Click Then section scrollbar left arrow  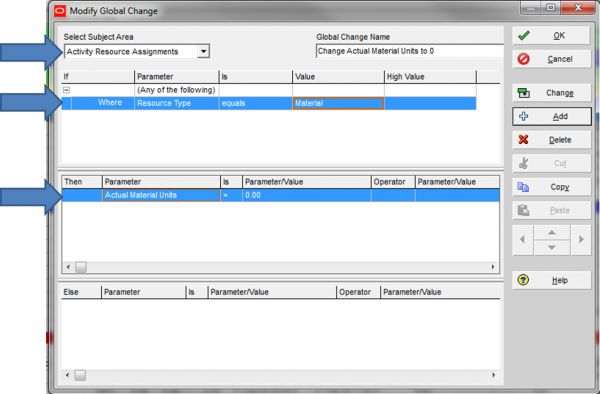[x=68, y=267]
